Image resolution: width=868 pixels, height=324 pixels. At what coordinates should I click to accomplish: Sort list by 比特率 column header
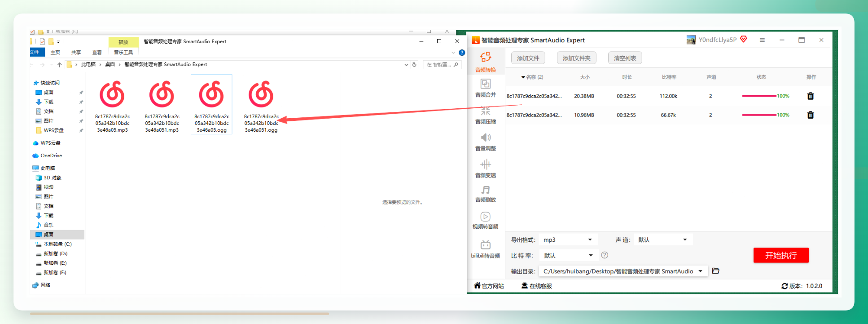669,77
